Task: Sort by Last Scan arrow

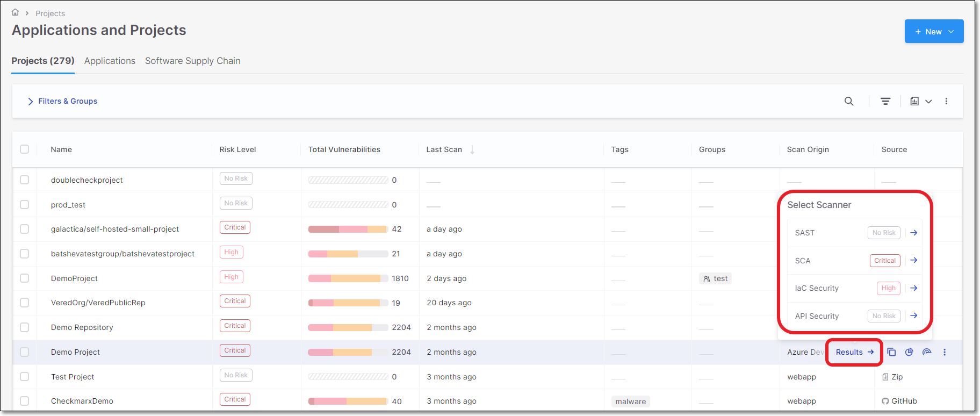Action: [472, 149]
